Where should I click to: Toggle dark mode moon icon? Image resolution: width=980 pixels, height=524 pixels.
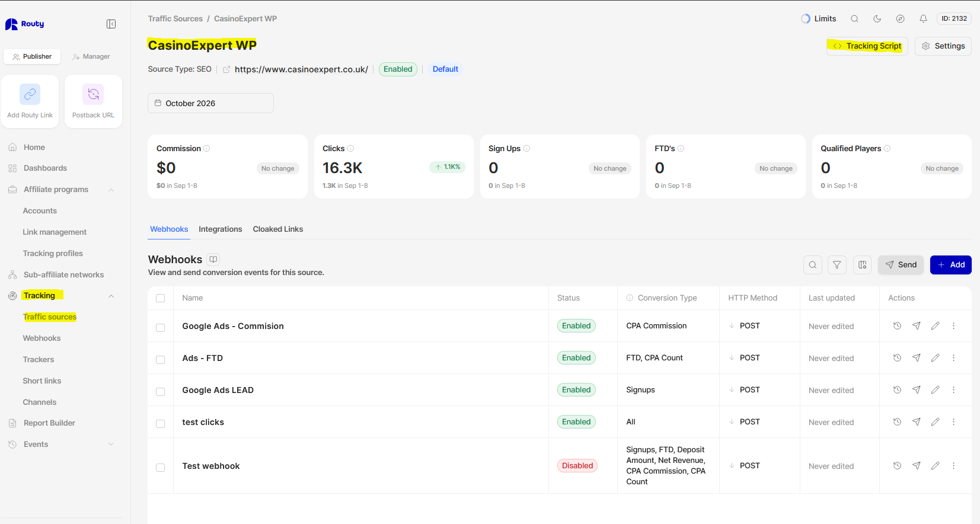pos(877,19)
